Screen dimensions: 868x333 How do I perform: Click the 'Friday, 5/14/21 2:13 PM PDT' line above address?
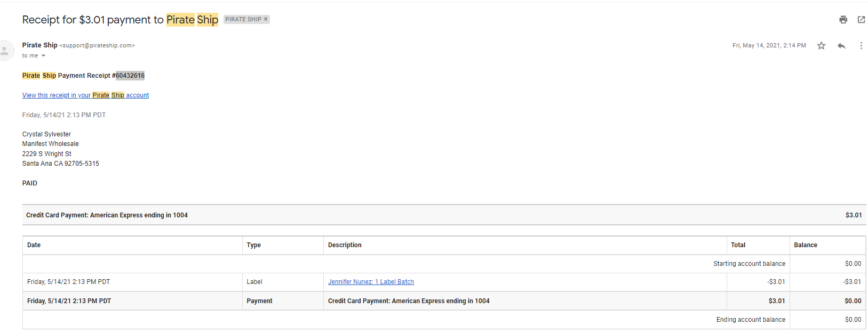(64, 115)
